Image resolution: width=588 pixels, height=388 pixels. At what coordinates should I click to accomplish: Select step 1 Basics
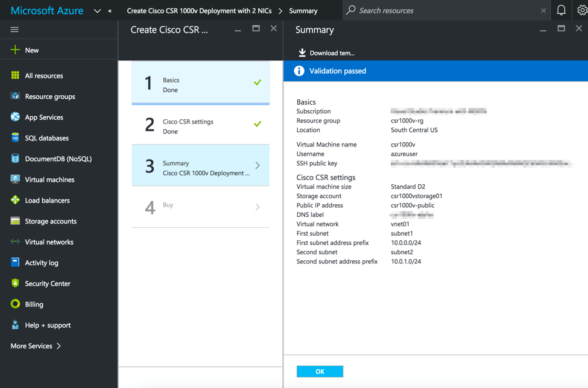pos(200,83)
